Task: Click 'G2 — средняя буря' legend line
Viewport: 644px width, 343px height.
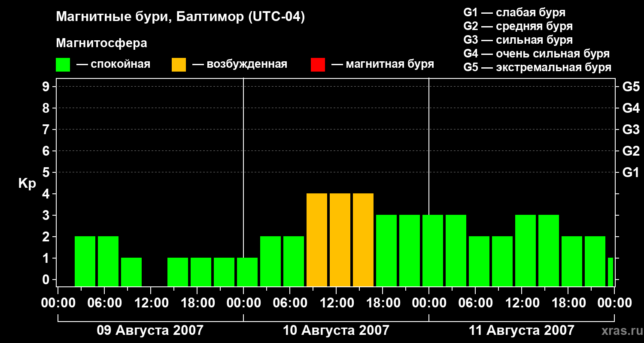Action: (x=518, y=26)
